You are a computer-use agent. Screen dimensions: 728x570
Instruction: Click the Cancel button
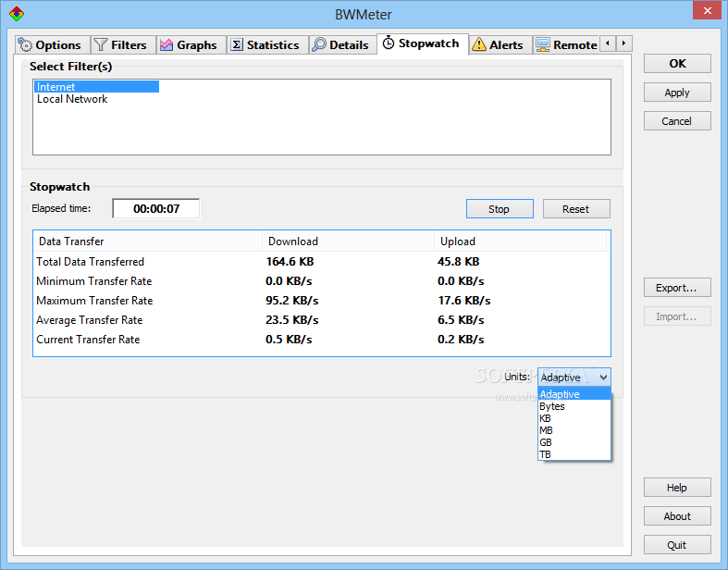[x=677, y=121]
